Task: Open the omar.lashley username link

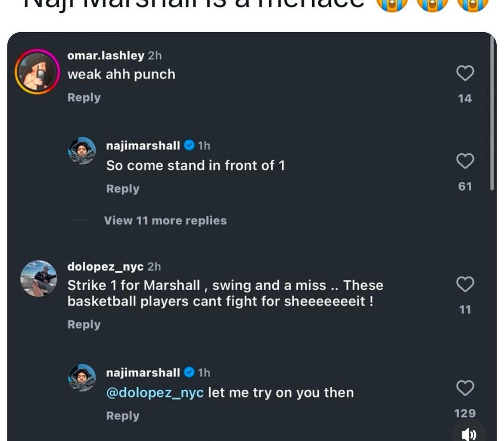Action: [x=106, y=56]
